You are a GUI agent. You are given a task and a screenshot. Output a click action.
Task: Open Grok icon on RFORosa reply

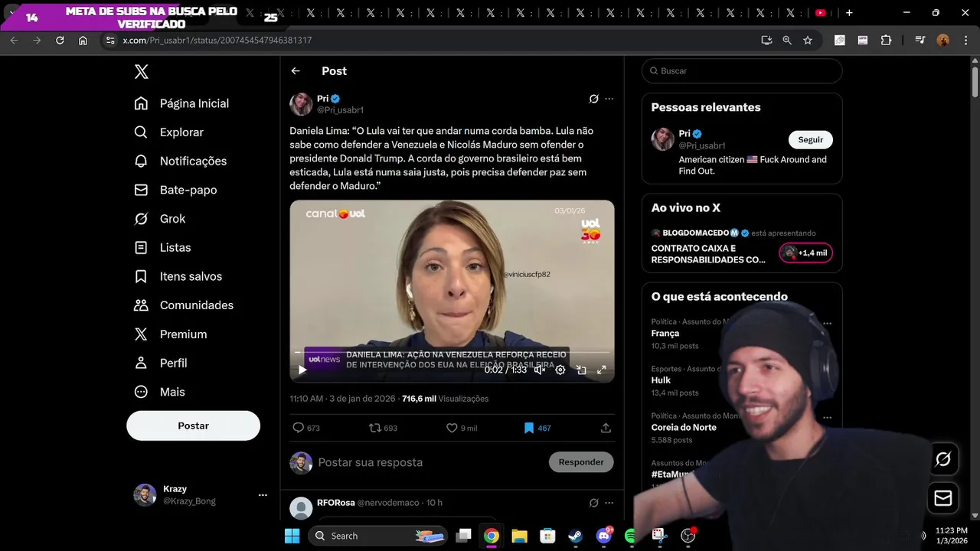[593, 503]
